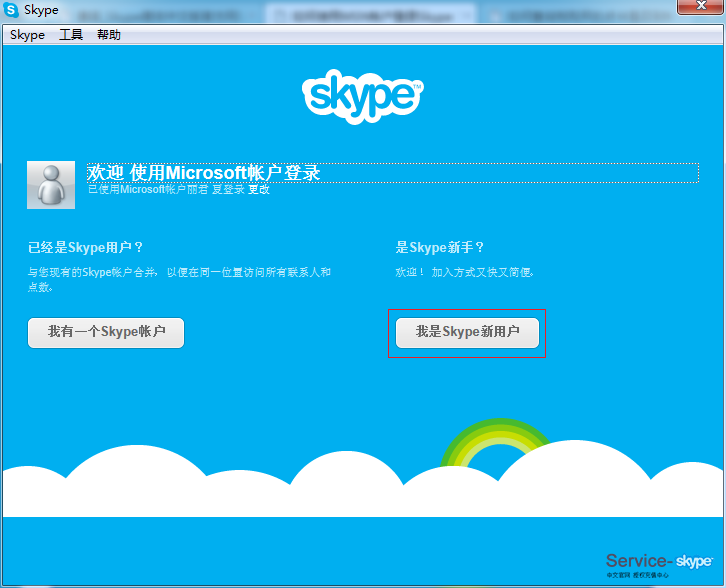This screenshot has width=726, height=588.
Task: Click the account merge description text
Action: (178, 278)
